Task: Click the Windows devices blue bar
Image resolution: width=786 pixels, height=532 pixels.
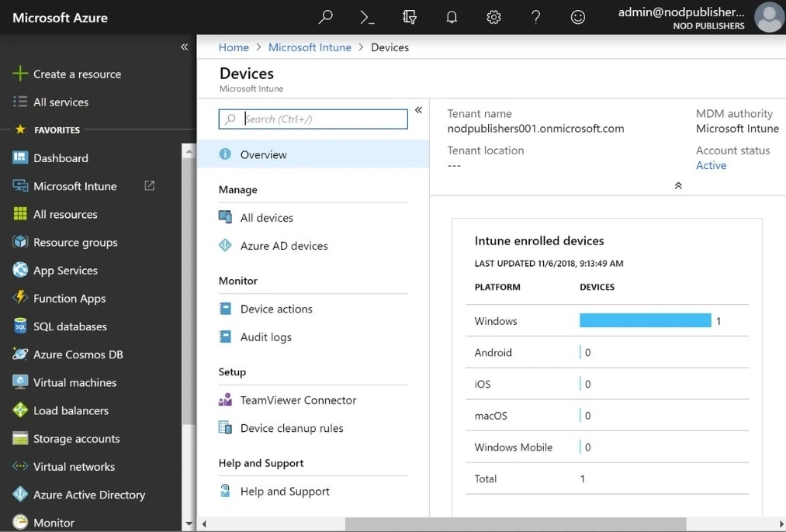Action: 645,320
